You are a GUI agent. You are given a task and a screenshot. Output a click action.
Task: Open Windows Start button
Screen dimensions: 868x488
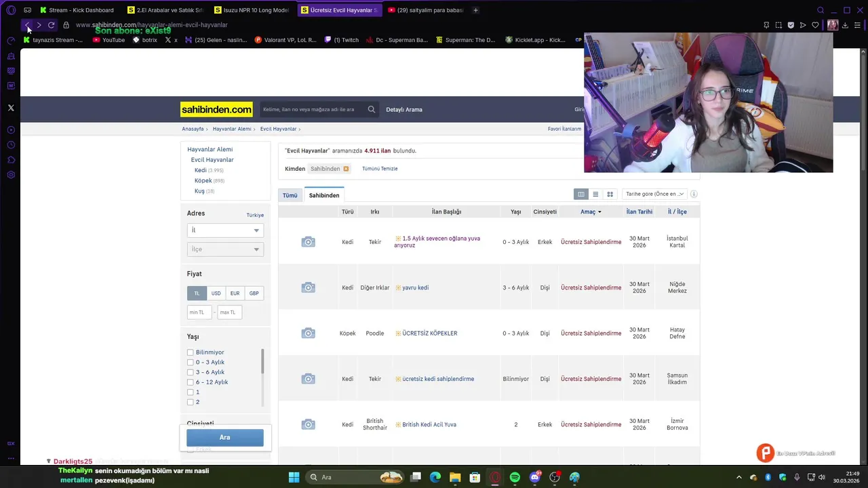tap(294, 477)
